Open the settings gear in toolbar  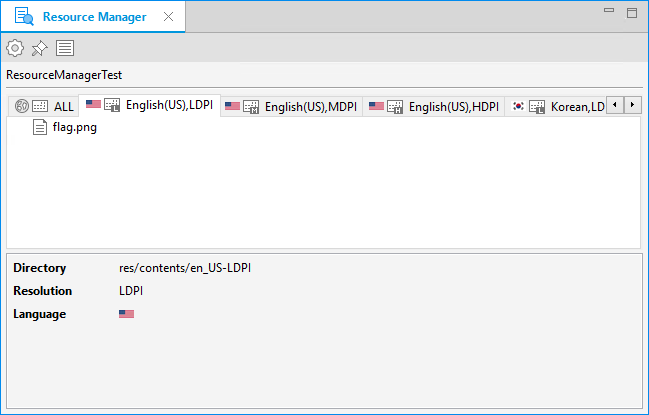[x=15, y=48]
